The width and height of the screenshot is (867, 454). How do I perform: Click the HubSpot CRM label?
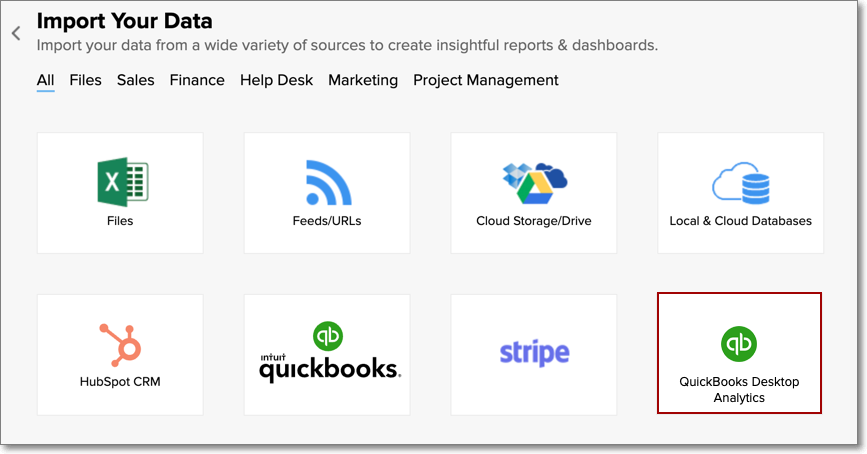point(120,382)
